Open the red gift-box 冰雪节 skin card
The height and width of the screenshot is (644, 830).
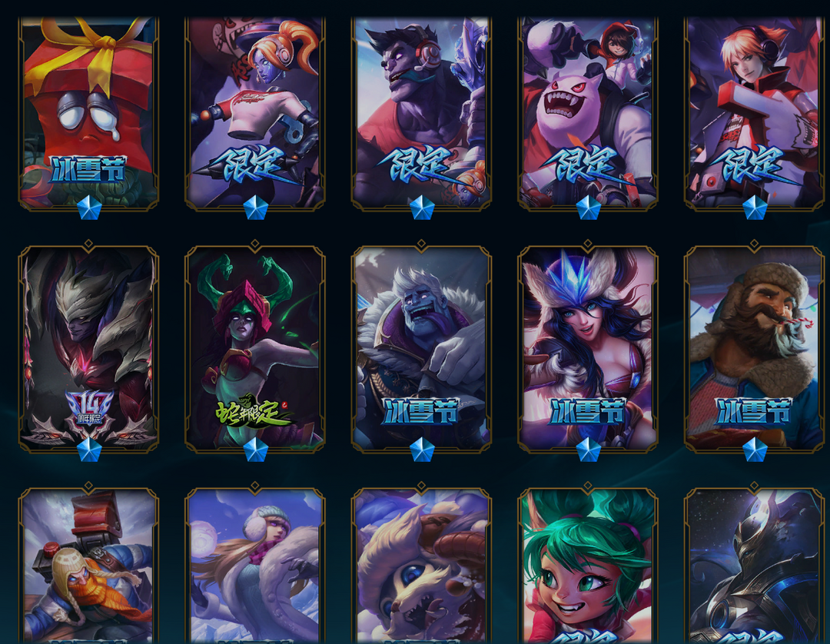coord(88,113)
